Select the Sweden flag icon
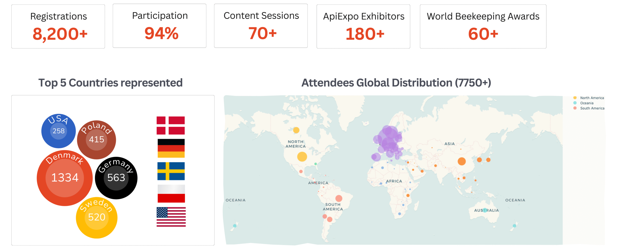Screen dimensions: 644x249 point(171,171)
